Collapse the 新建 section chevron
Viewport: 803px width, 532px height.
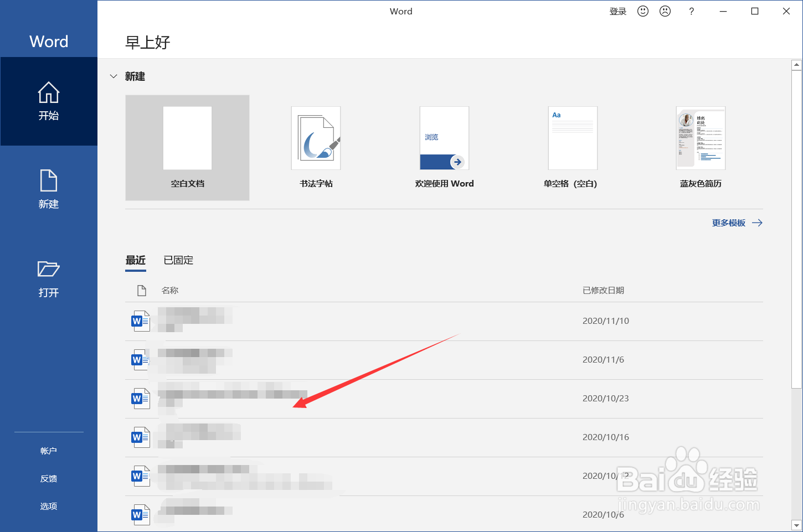114,76
